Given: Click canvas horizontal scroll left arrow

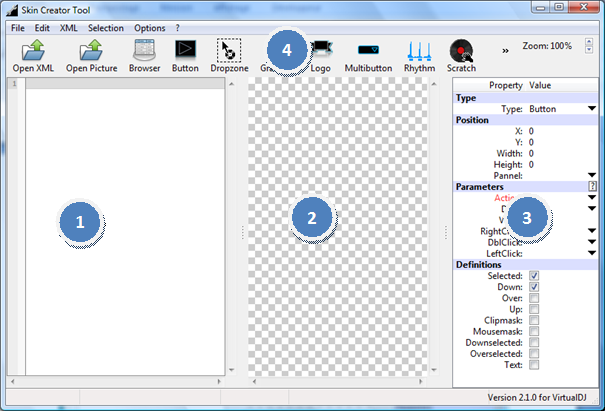Looking at the screenshot, I should tap(254, 382).
